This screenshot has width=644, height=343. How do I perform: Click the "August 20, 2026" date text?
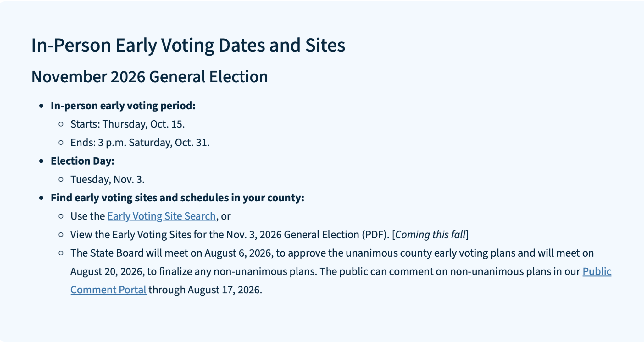click(x=108, y=271)
